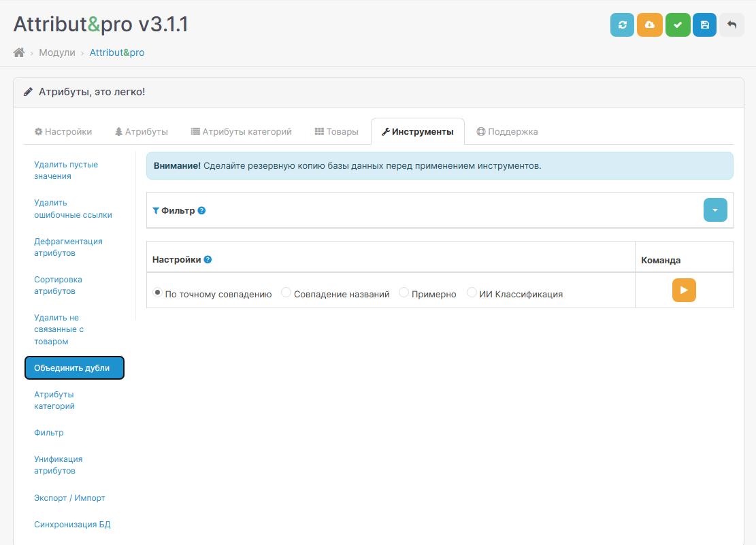The width and height of the screenshot is (756, 545).
Task: Click the Команда column header
Action: [x=661, y=260]
